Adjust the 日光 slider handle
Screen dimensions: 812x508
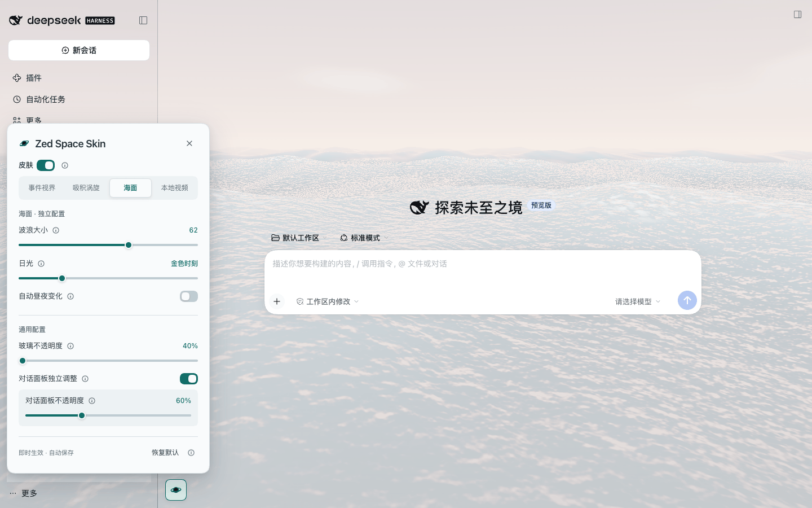click(62, 278)
